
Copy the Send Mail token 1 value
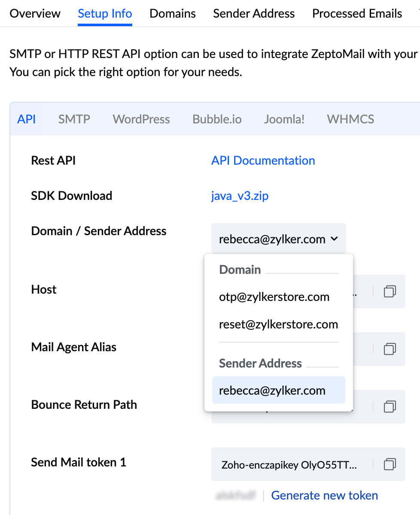coord(390,464)
